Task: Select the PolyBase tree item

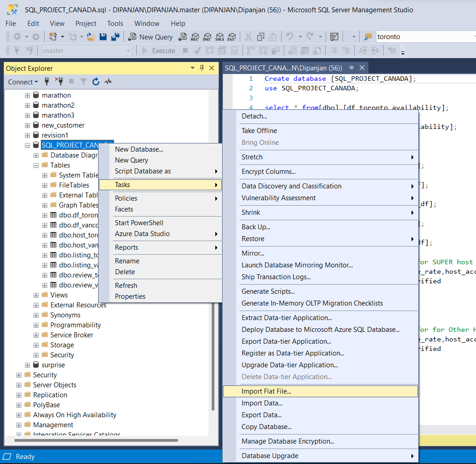Action: [46, 405]
